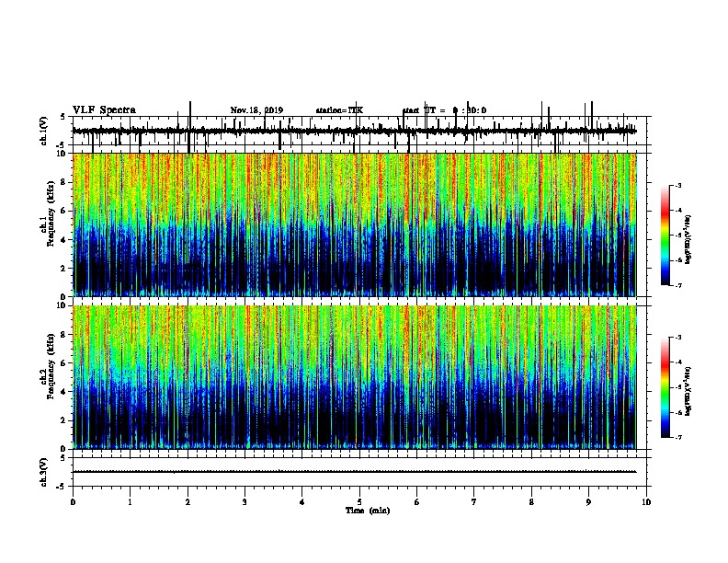Screen dimensions: 728x563
Task: Click the time axis tick label '7'
Action: [x=474, y=502]
